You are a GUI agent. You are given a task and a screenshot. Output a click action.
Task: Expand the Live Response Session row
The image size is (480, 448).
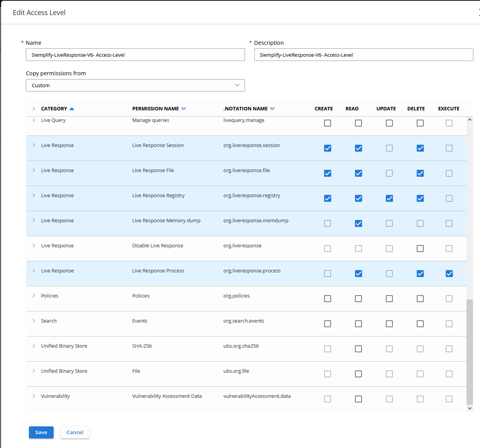[34, 145]
